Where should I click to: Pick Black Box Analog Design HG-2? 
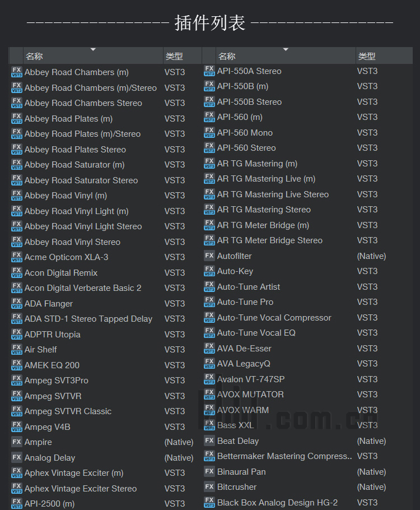pos(277,503)
